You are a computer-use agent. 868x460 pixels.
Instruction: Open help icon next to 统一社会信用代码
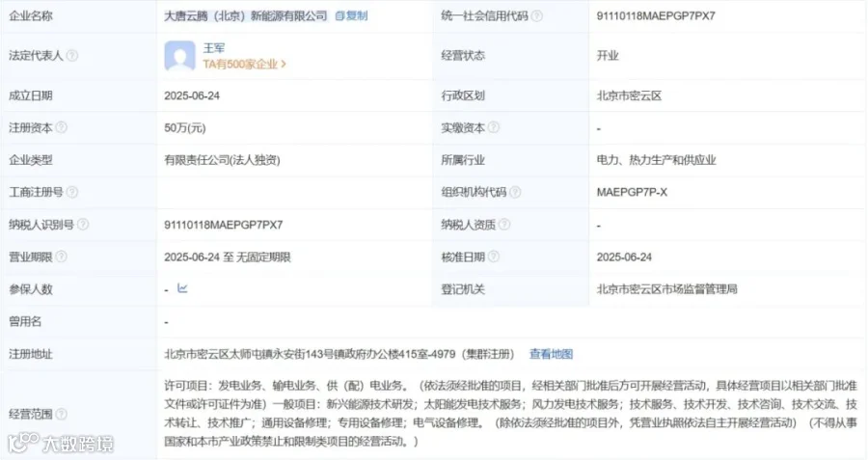point(537,16)
